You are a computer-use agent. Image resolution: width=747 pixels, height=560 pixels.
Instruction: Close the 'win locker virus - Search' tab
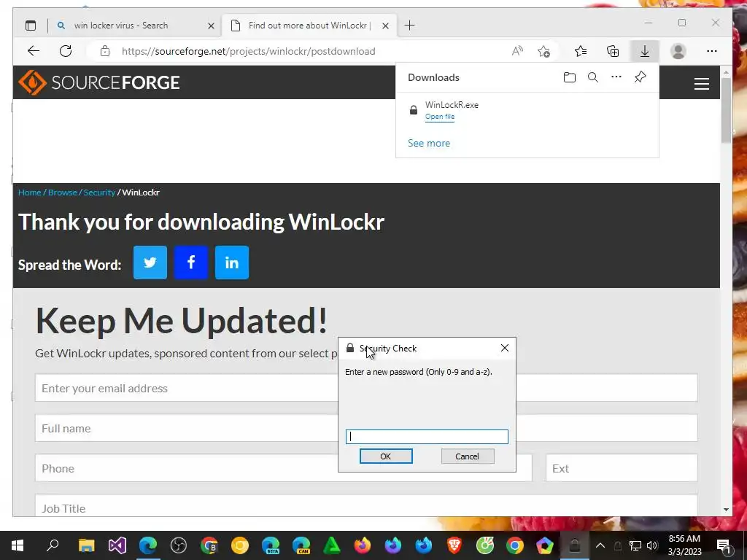pos(211,26)
